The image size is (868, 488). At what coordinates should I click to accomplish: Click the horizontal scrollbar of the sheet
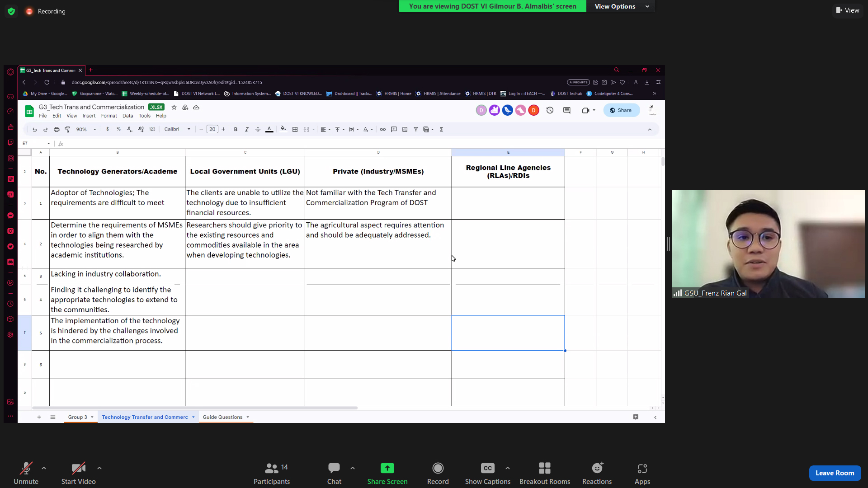[x=194, y=408]
